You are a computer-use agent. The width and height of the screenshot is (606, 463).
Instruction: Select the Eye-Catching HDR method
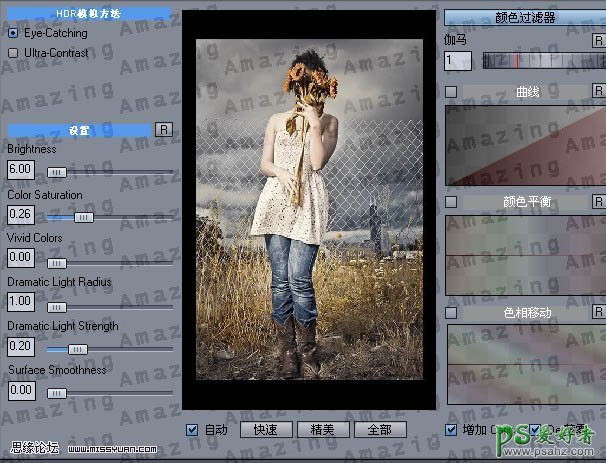[13, 33]
